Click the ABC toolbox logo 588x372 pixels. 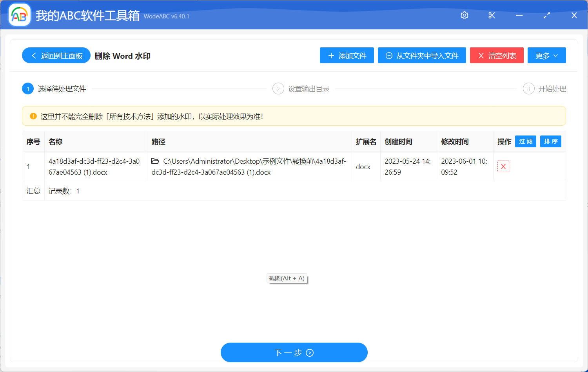19,15
